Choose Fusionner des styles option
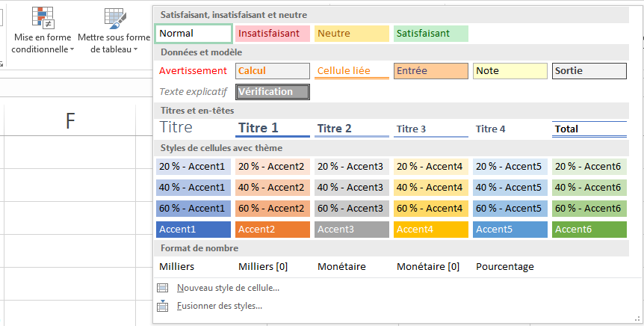Viewport: 644px width, 326px height. [x=219, y=305]
